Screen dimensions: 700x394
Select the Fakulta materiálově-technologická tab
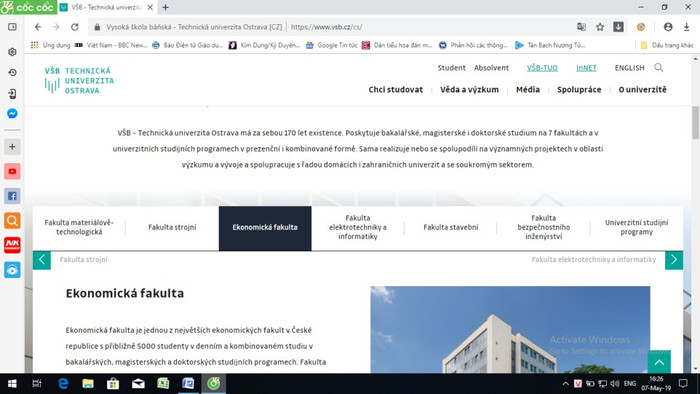tap(79, 228)
